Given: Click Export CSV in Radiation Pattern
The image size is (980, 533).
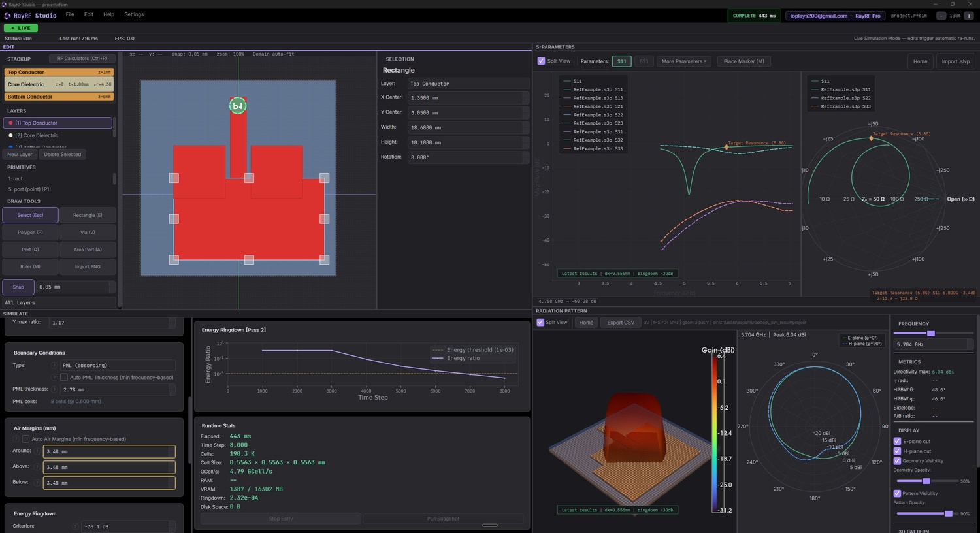Looking at the screenshot, I should click(x=620, y=323).
